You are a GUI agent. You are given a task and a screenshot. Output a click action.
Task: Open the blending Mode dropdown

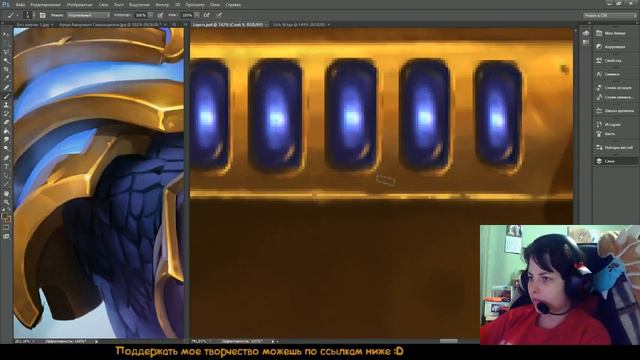89,15
